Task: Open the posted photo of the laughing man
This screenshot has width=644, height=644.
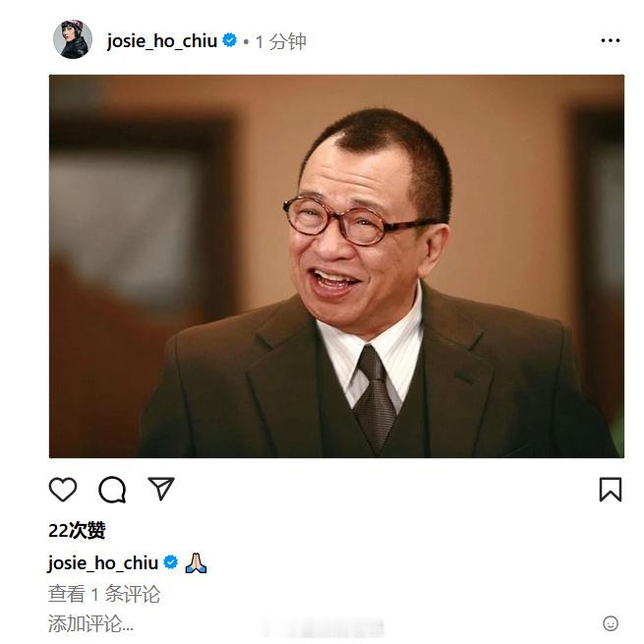Action: pyautogui.click(x=336, y=266)
